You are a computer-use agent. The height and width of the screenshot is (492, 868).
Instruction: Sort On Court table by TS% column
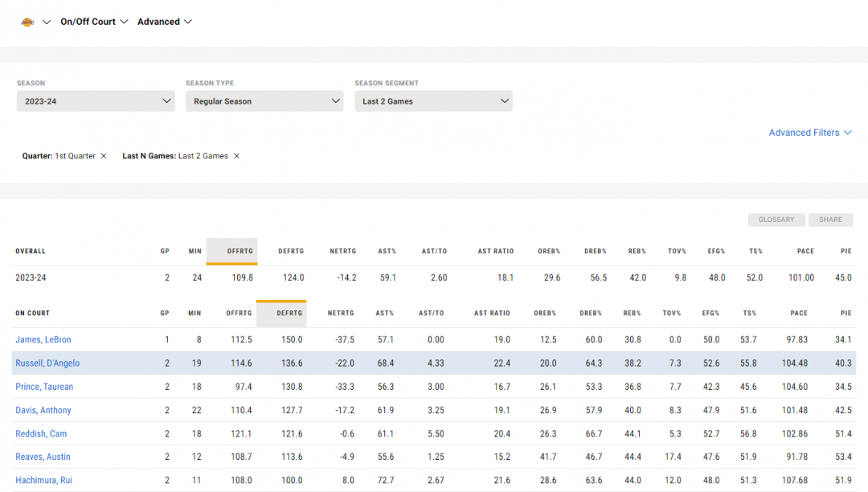[x=750, y=314]
